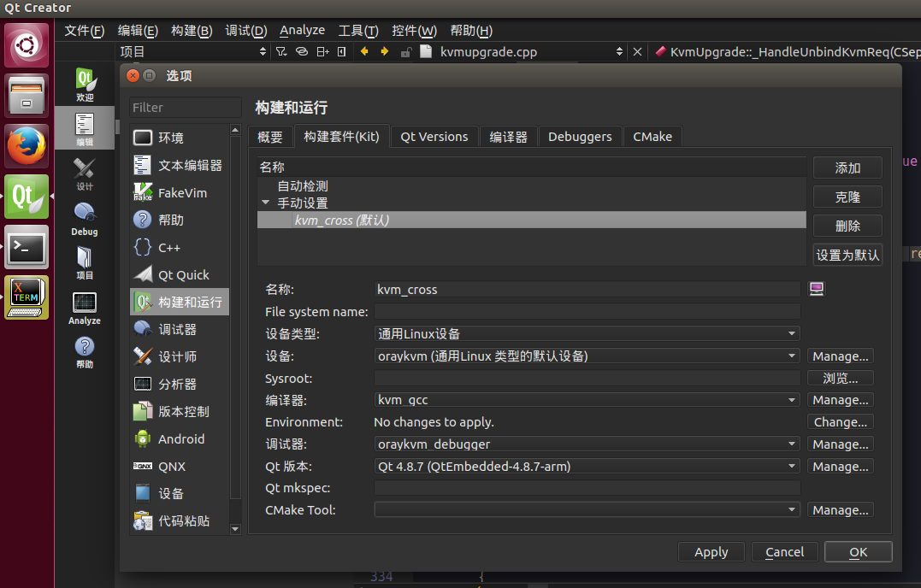
Task: Go forward with the right arrow icon
Action: pyautogui.click(x=385, y=51)
